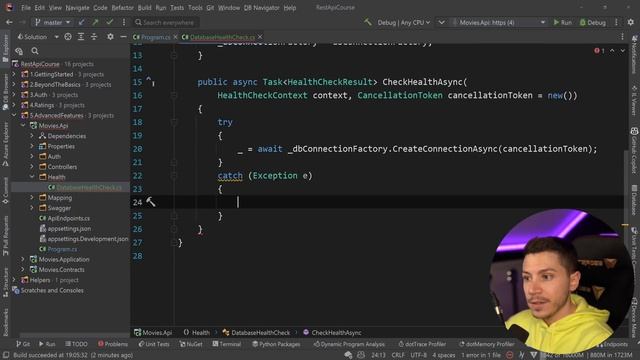Viewport: 640px width, 360px height.
Task: Click the error indicator showing 1 error
Action: (x=599, y=51)
